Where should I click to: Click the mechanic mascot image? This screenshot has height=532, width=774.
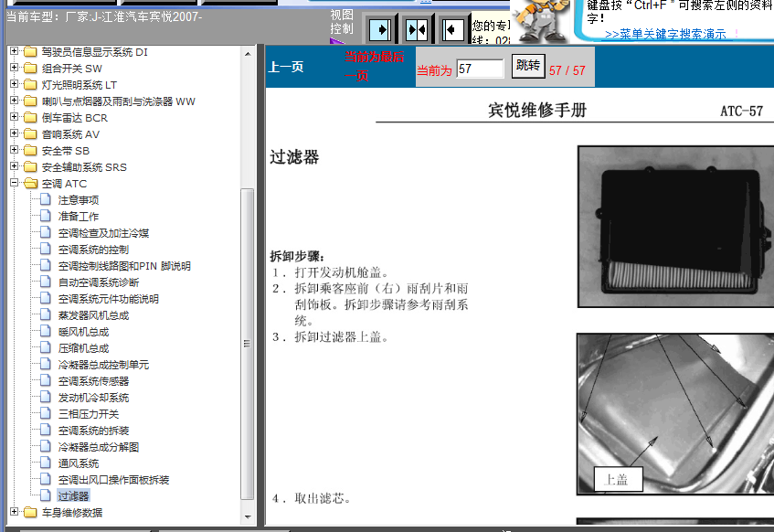[x=541, y=21]
